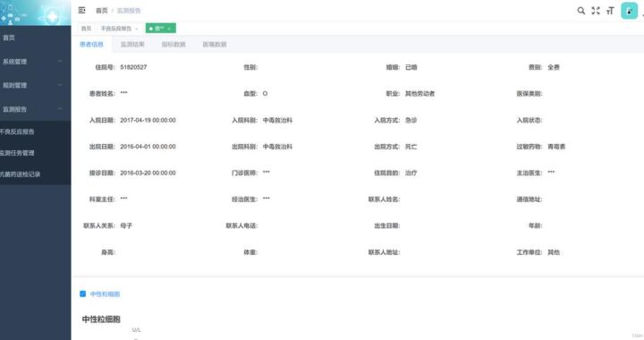Click the 入院科别 value 中毒救治科

coord(277,120)
